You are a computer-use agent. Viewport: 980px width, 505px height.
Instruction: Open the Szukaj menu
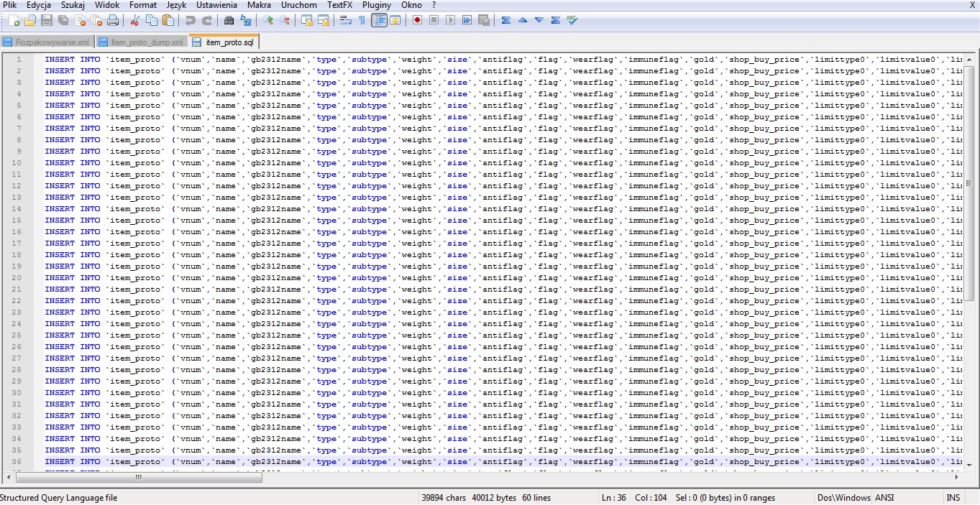(73, 5)
